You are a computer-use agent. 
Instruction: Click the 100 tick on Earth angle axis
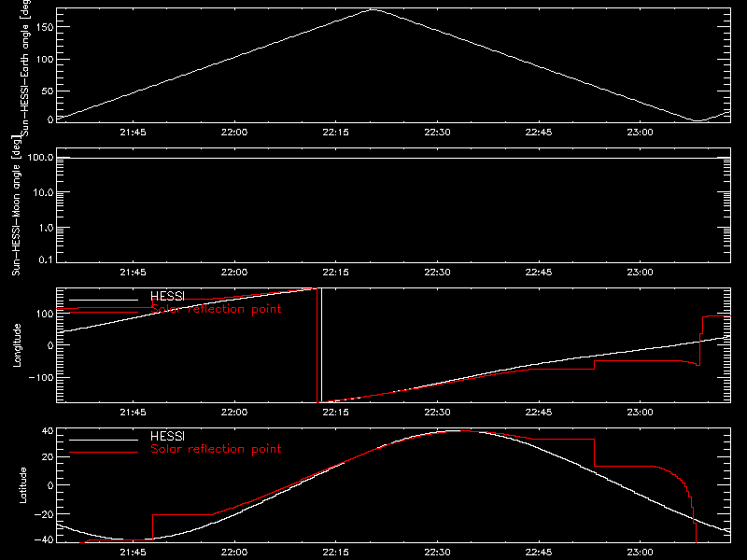pyautogui.click(x=44, y=60)
